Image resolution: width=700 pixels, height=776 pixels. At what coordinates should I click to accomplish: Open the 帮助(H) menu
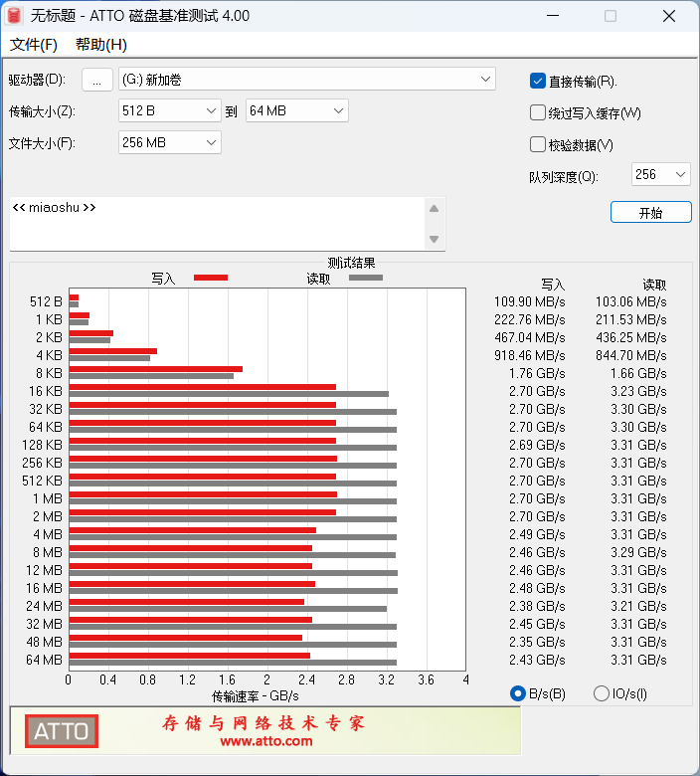pyautogui.click(x=100, y=45)
